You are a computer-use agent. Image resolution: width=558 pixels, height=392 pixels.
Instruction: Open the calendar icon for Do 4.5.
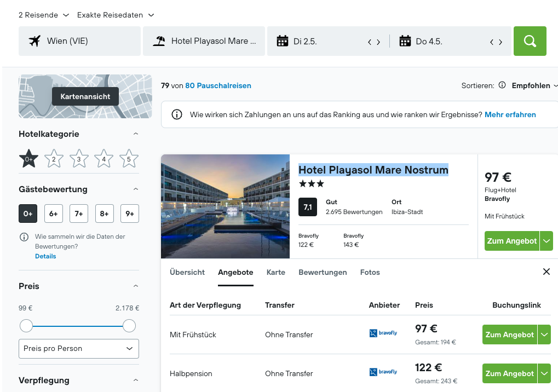coord(405,41)
